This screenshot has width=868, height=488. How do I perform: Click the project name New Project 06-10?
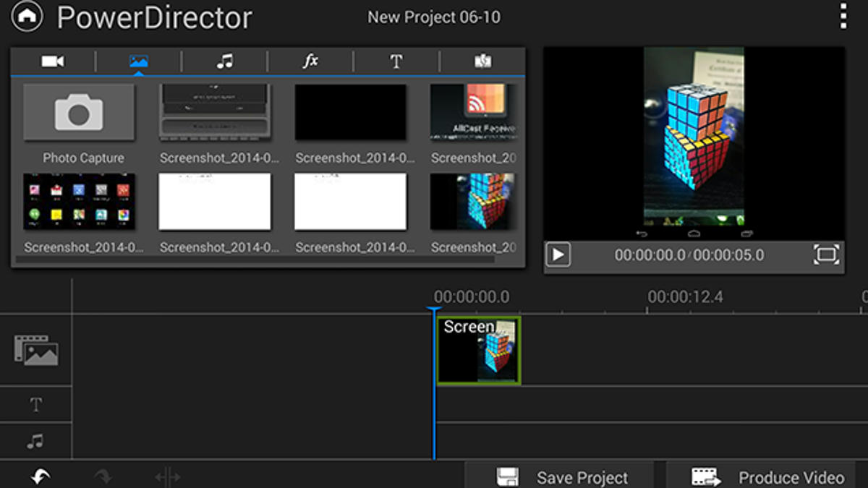(434, 17)
